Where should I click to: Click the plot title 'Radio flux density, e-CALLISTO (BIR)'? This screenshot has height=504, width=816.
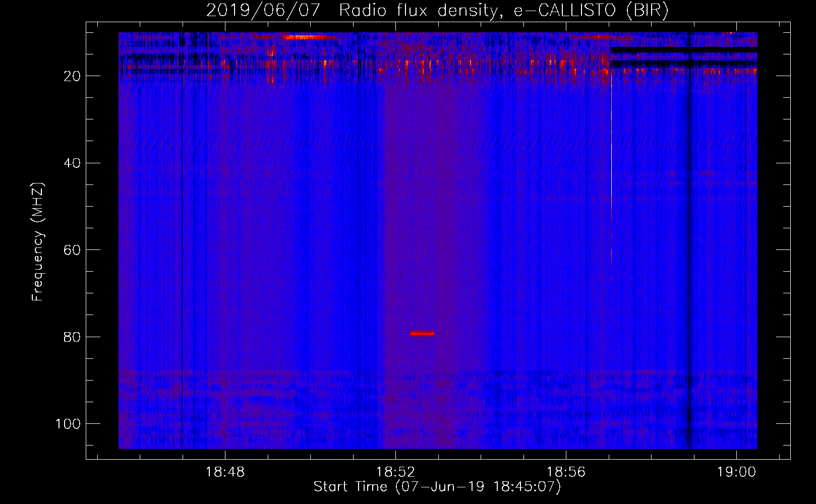[x=503, y=11]
